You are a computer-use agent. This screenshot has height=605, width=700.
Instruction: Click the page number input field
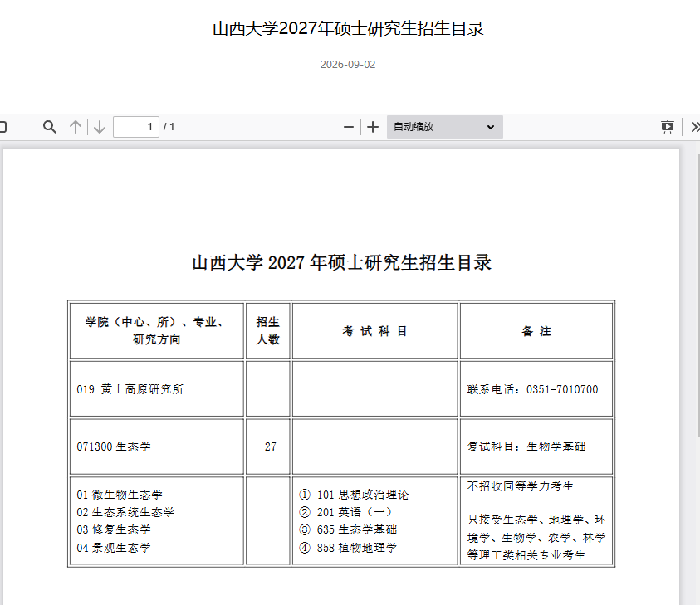[x=136, y=127]
